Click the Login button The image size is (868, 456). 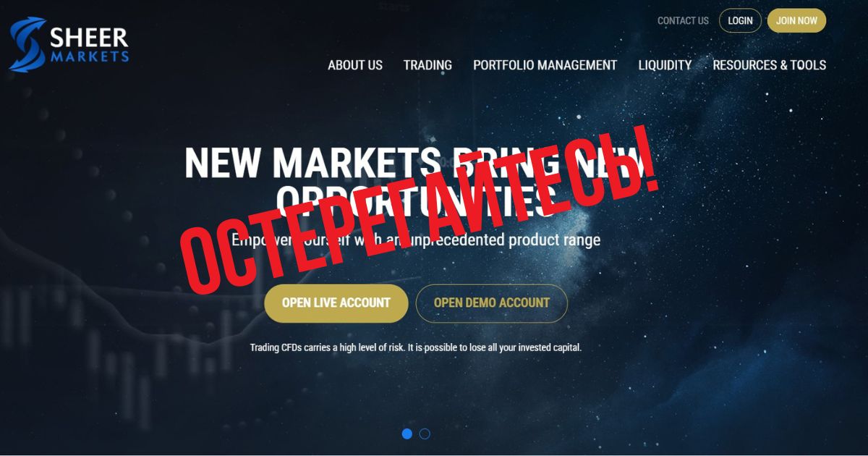tap(740, 20)
